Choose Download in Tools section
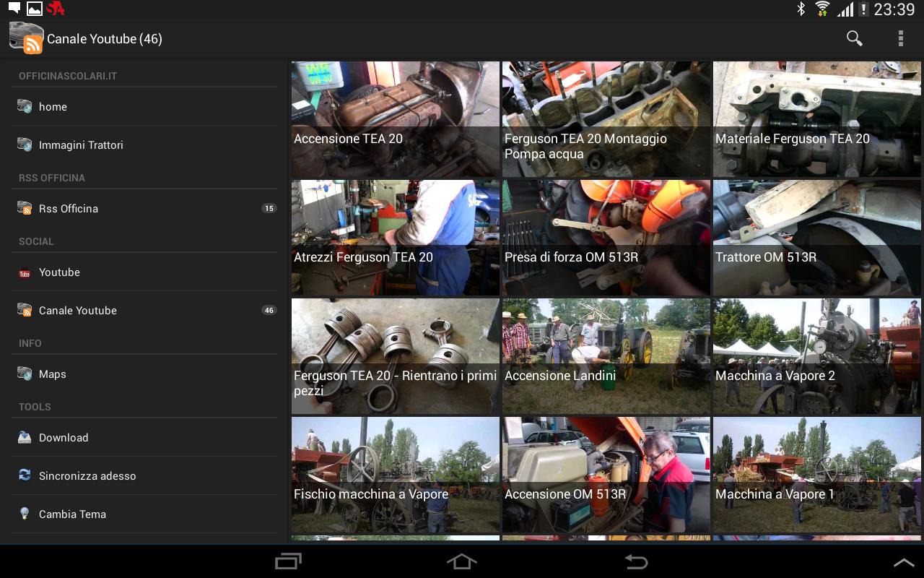924x578 pixels. (144, 437)
